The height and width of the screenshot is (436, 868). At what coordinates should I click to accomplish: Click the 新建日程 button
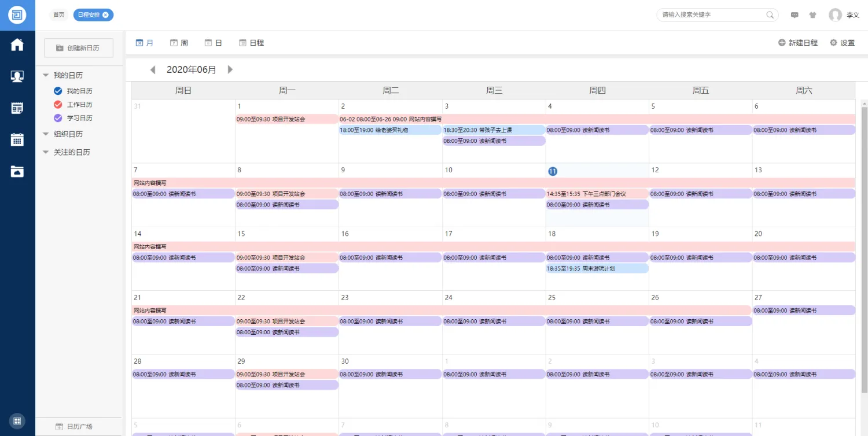[798, 43]
